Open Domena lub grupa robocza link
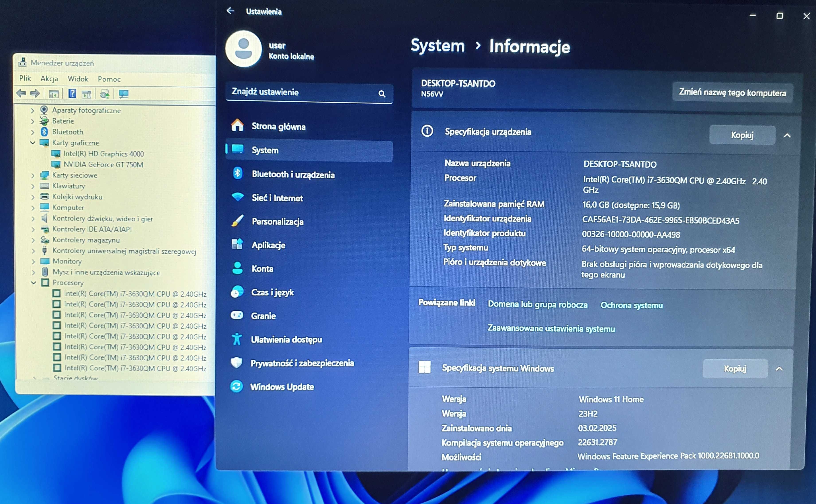 tap(537, 304)
